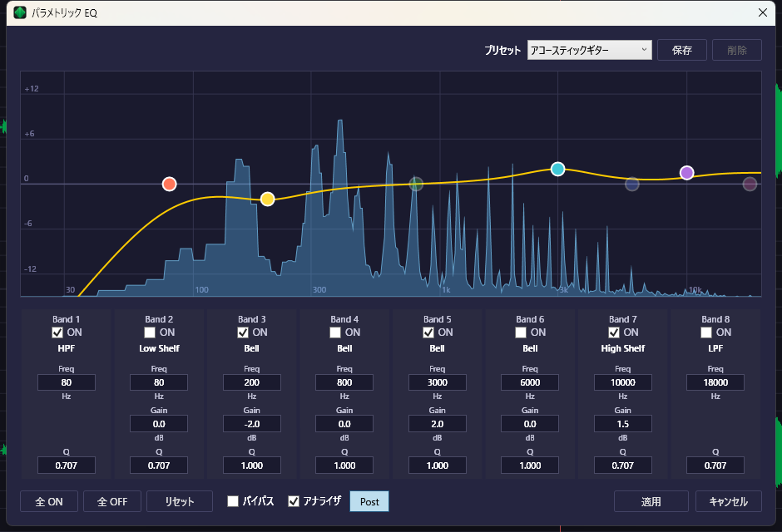Click the green app icon in title bar

(19, 12)
